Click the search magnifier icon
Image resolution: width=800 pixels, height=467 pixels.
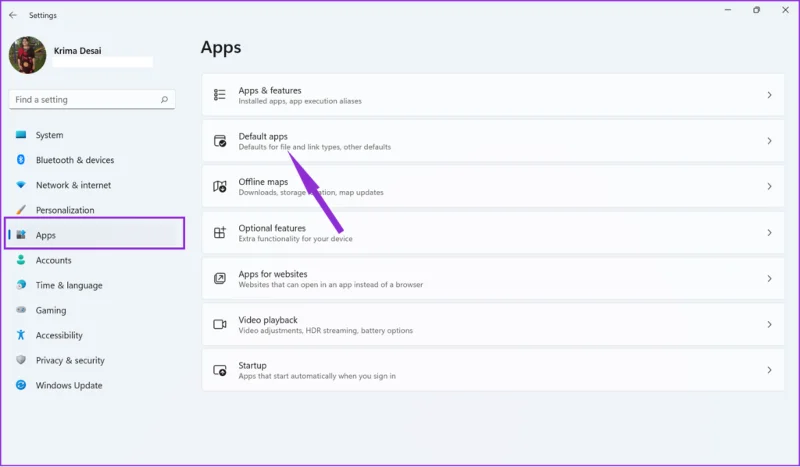(x=164, y=100)
